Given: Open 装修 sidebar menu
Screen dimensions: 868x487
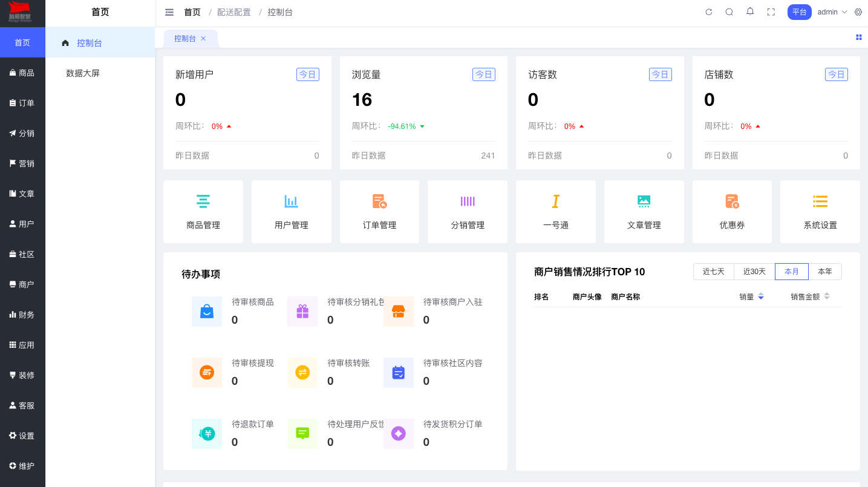Looking at the screenshot, I should (22, 375).
